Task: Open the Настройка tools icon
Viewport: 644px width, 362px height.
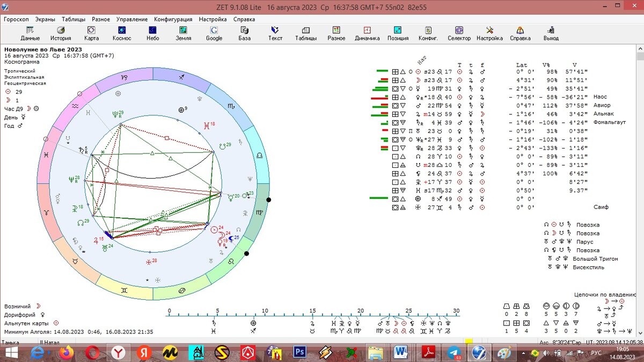Action: tap(489, 34)
